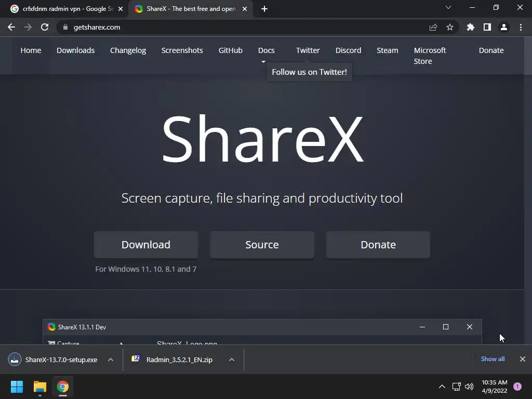Image resolution: width=532 pixels, height=399 pixels.
Task: Click ShareX logo icon in screenshot preview
Action: coord(51,327)
